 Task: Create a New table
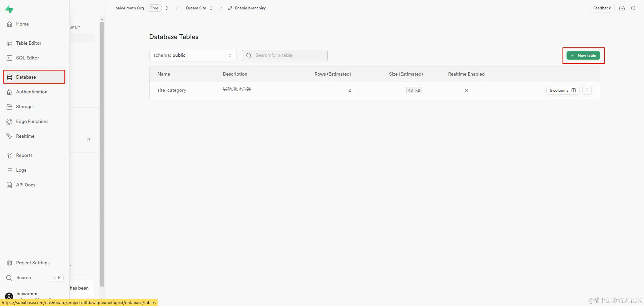[x=583, y=55]
